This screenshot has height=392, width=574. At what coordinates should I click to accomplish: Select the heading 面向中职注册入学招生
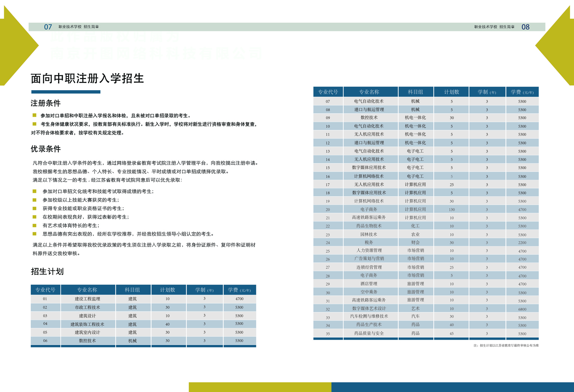(87, 78)
